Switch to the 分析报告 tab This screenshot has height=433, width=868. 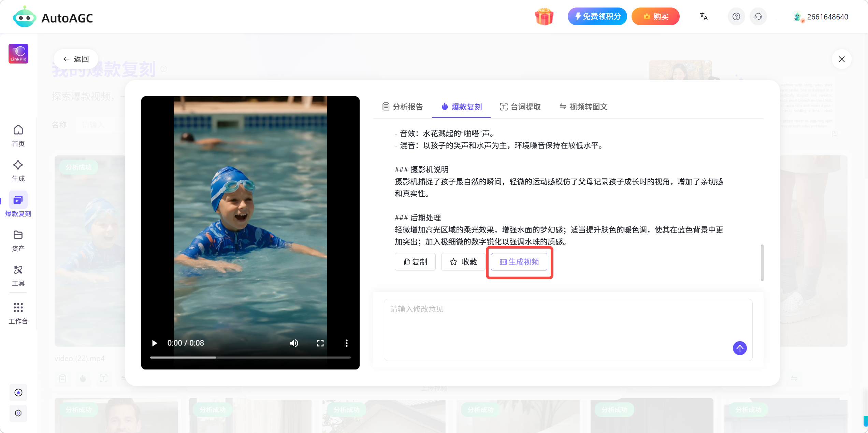pos(403,107)
